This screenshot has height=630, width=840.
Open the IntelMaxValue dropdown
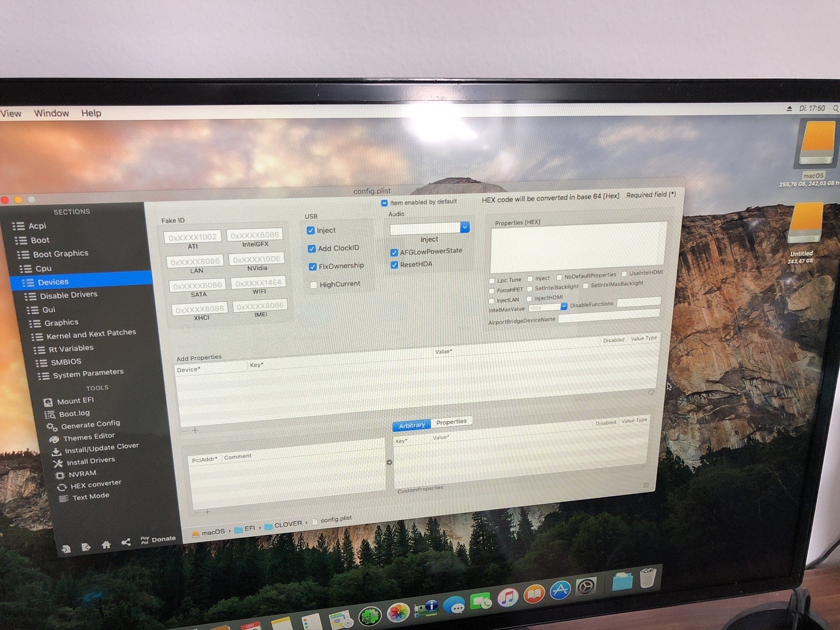pos(548,307)
